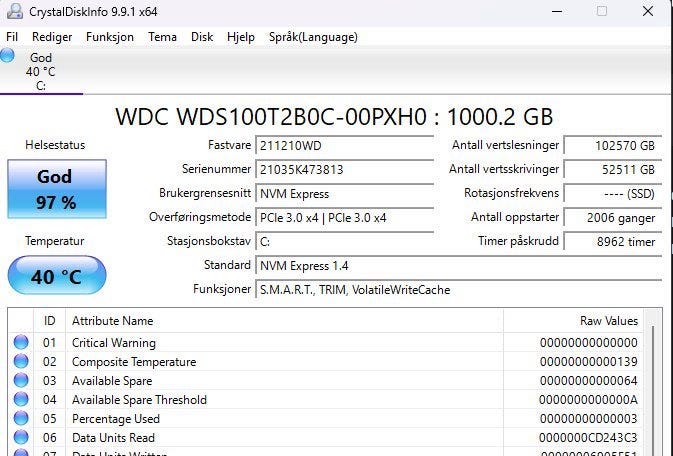
Task: Open the Fil menu
Action: [12, 37]
